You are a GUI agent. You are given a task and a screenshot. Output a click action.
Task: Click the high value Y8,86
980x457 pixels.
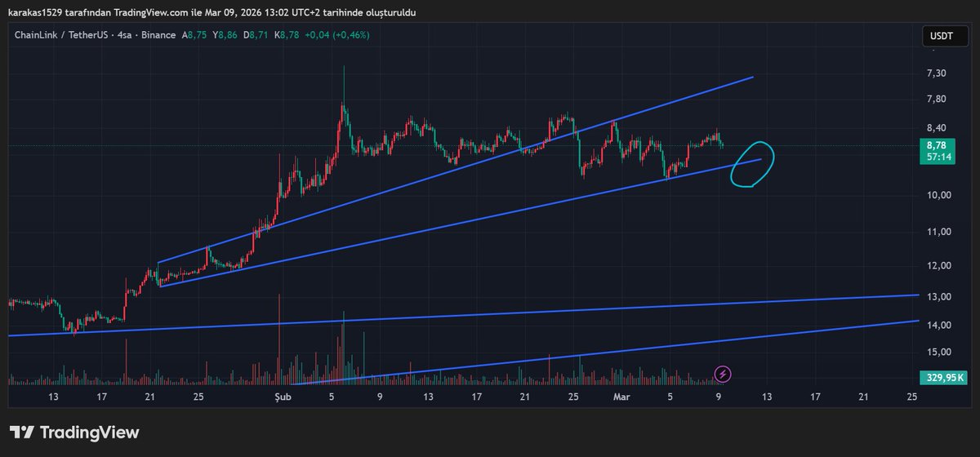coord(225,35)
